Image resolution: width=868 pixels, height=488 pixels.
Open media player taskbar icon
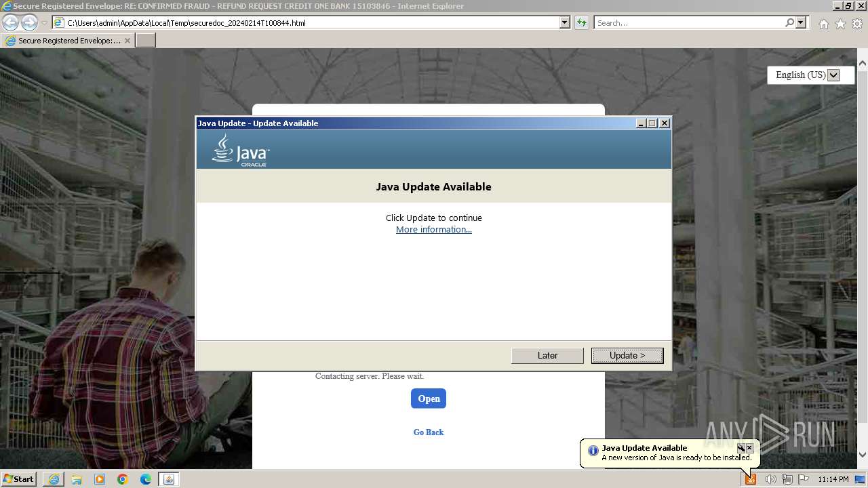coord(100,479)
